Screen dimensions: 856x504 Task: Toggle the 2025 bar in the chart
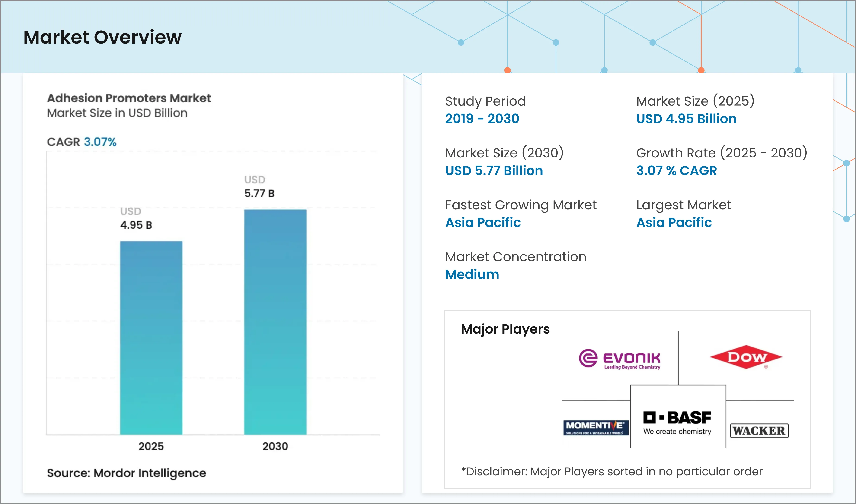click(x=151, y=340)
